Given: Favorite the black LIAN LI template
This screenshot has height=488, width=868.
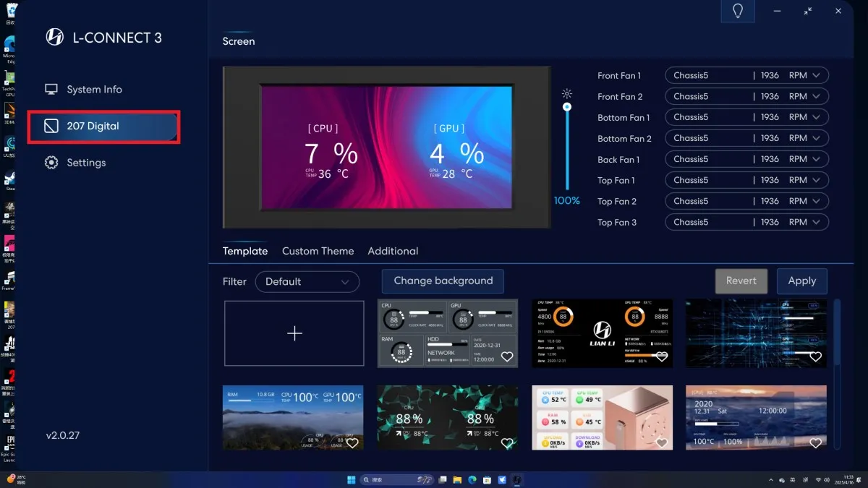Looking at the screenshot, I should pos(661,356).
